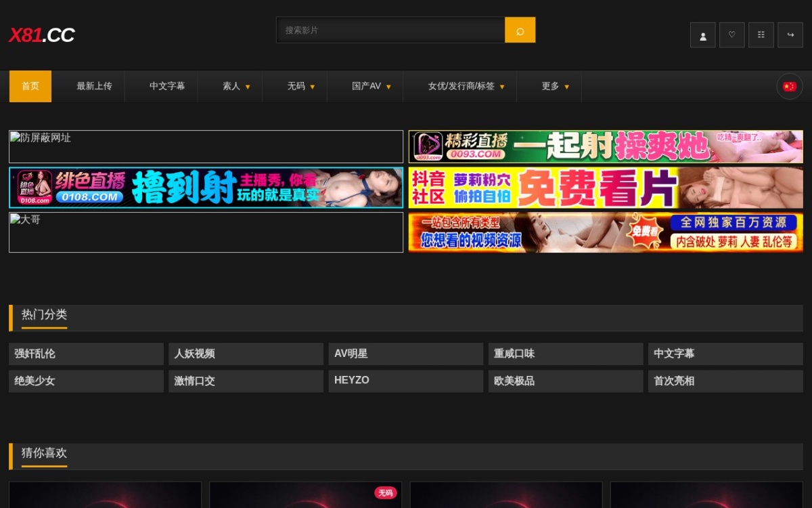The height and width of the screenshot is (508, 812).
Task: Select the 中文字幕 category tile
Action: (725, 354)
